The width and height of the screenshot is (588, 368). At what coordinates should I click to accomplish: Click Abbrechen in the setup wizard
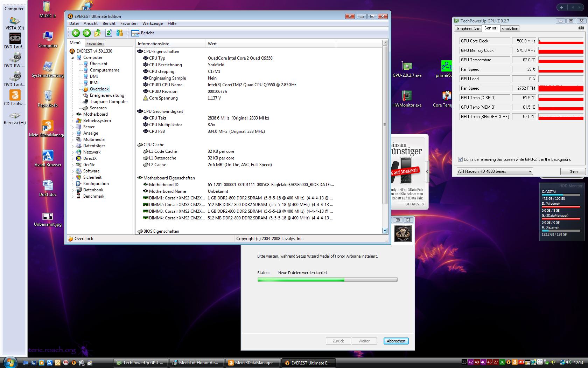pos(396,341)
